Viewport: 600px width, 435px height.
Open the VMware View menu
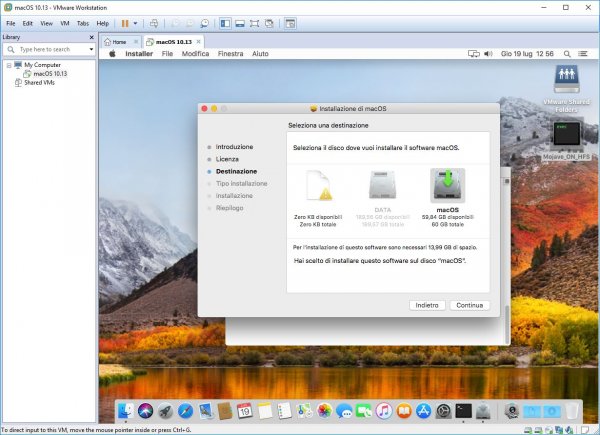click(x=46, y=23)
